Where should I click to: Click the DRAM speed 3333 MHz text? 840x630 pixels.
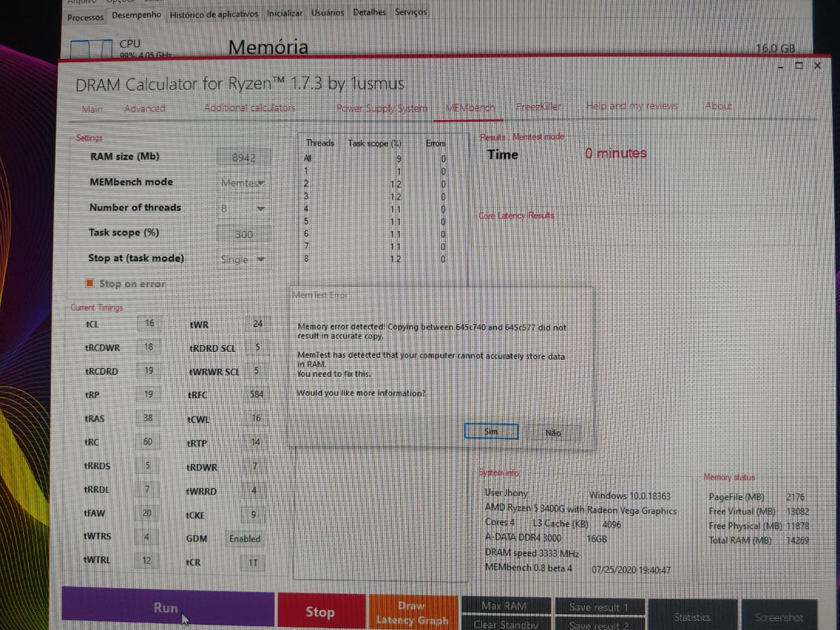532,553
